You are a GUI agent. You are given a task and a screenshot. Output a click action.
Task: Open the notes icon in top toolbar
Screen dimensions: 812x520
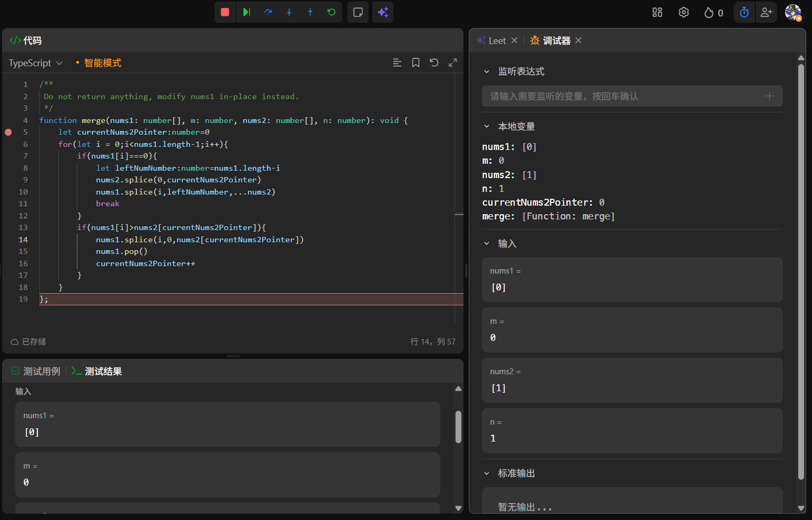click(x=358, y=12)
